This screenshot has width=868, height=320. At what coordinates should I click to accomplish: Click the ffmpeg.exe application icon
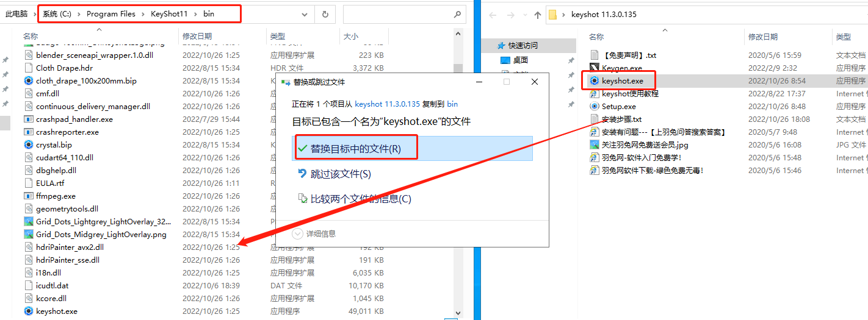[x=28, y=196]
